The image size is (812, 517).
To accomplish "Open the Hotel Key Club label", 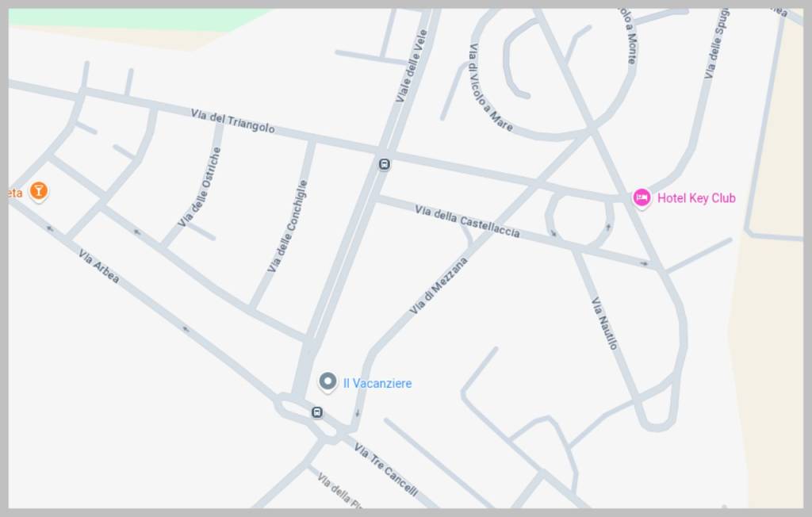I will pos(696,198).
